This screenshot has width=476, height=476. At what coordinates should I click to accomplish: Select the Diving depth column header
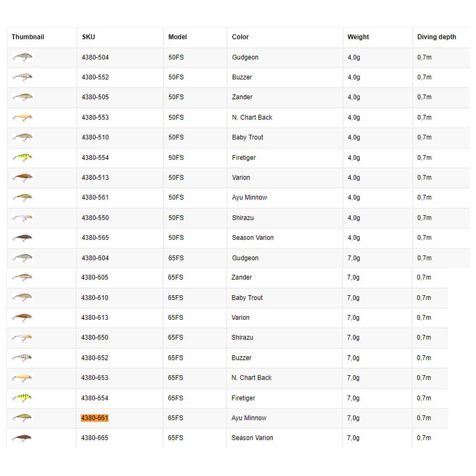pyautogui.click(x=436, y=37)
